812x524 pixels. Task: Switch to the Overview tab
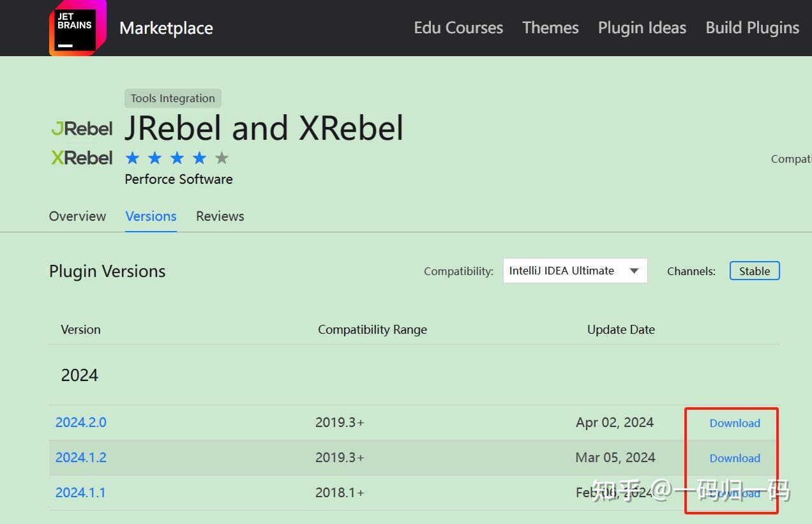pos(77,216)
